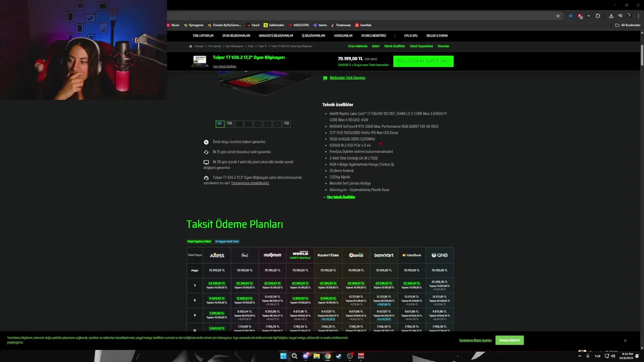Viewport: 644px width, 362px height.
Task: Open the All Bookmarks folder
Action: [627, 25]
